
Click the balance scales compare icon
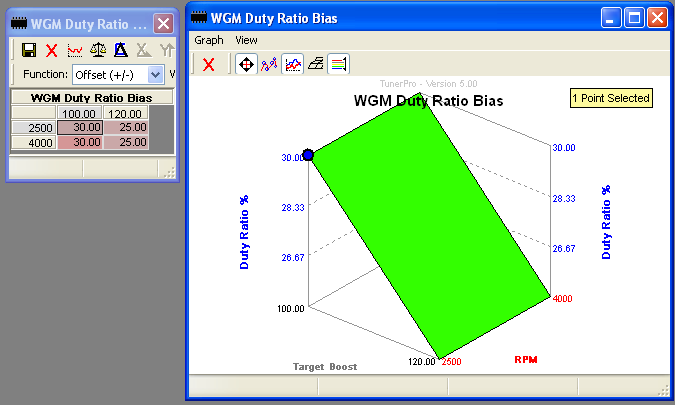(98, 50)
